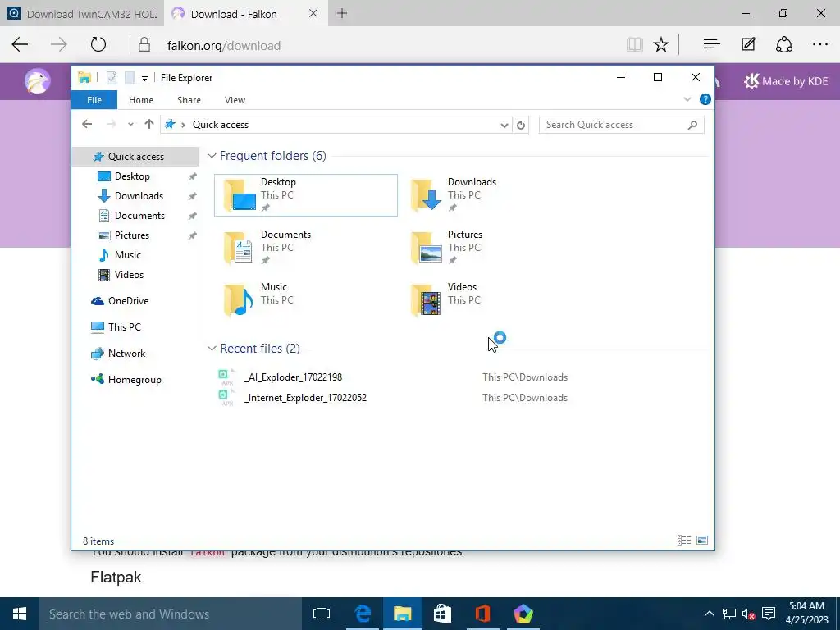The height and width of the screenshot is (630, 840).
Task: Open a new browser tab
Action: (342, 13)
